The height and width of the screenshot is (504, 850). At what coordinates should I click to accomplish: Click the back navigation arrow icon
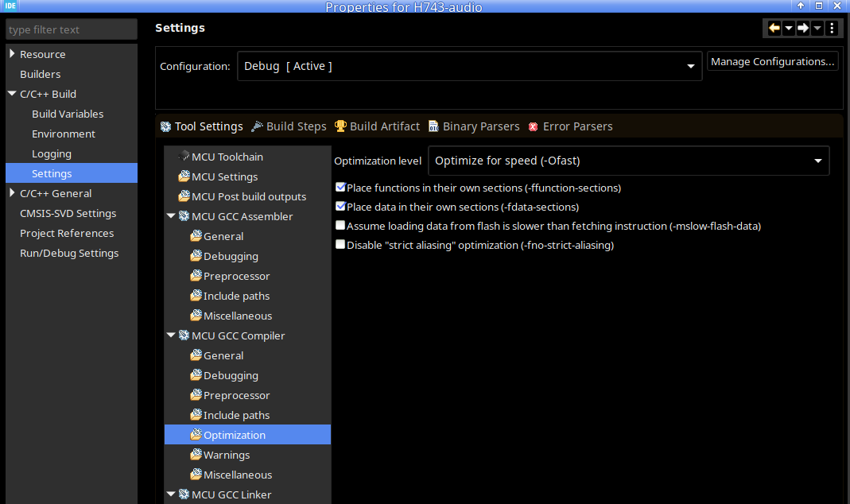click(x=774, y=28)
